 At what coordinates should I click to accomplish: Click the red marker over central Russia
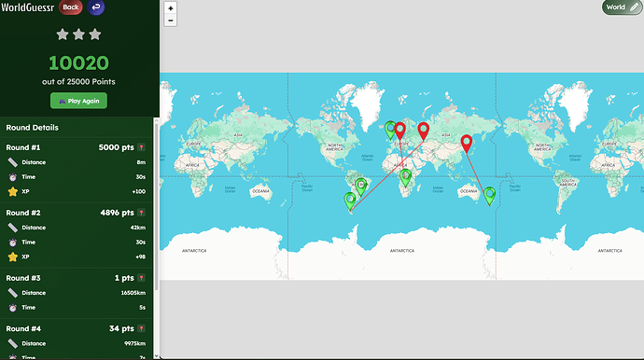pos(424,132)
